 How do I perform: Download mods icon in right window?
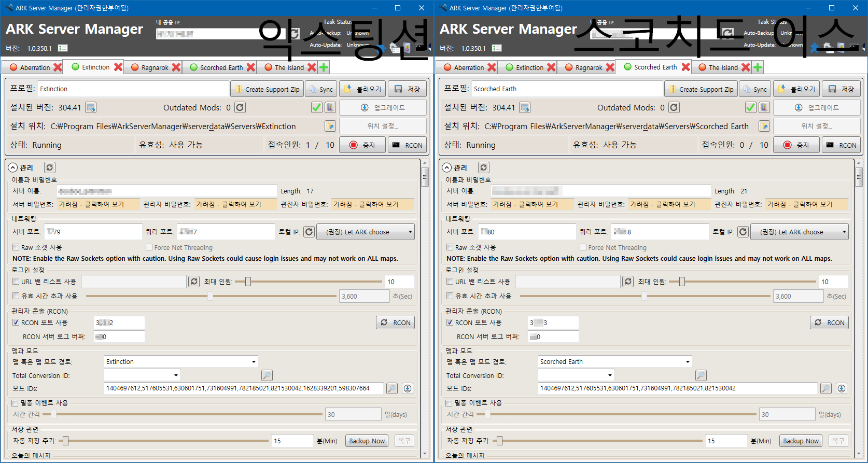pos(842,388)
